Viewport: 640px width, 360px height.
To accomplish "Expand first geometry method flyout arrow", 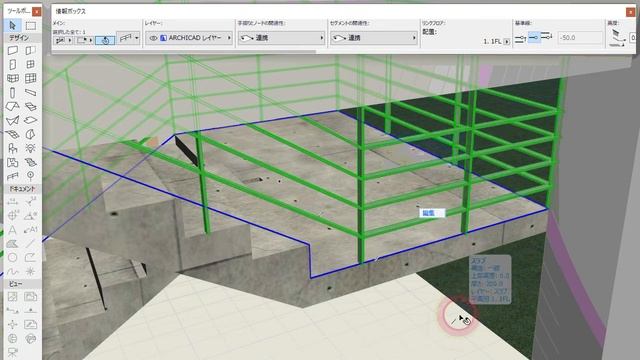I will (70, 40).
